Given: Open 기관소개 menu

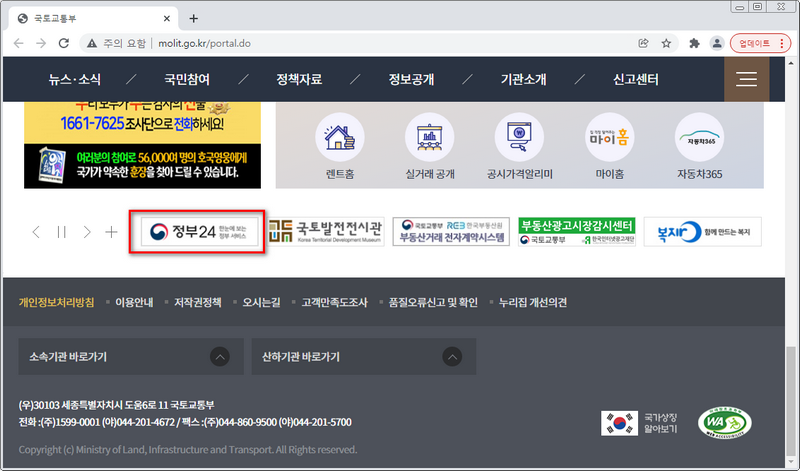Looking at the screenshot, I should (523, 79).
